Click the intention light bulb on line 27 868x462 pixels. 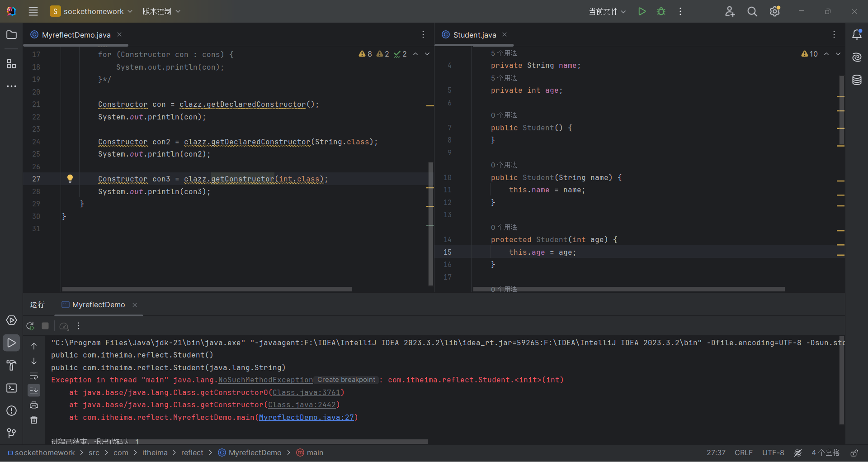pyautogui.click(x=70, y=179)
